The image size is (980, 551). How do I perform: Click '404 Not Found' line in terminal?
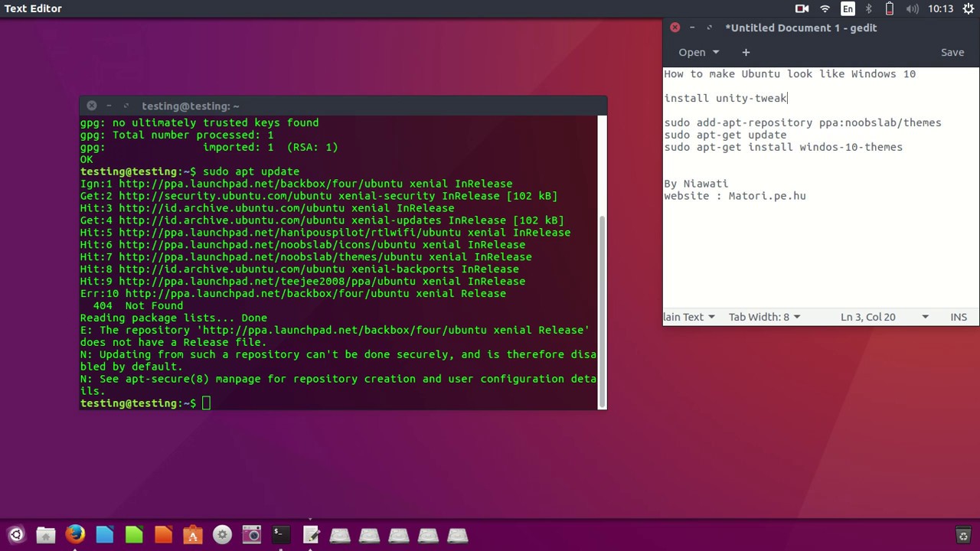(138, 305)
